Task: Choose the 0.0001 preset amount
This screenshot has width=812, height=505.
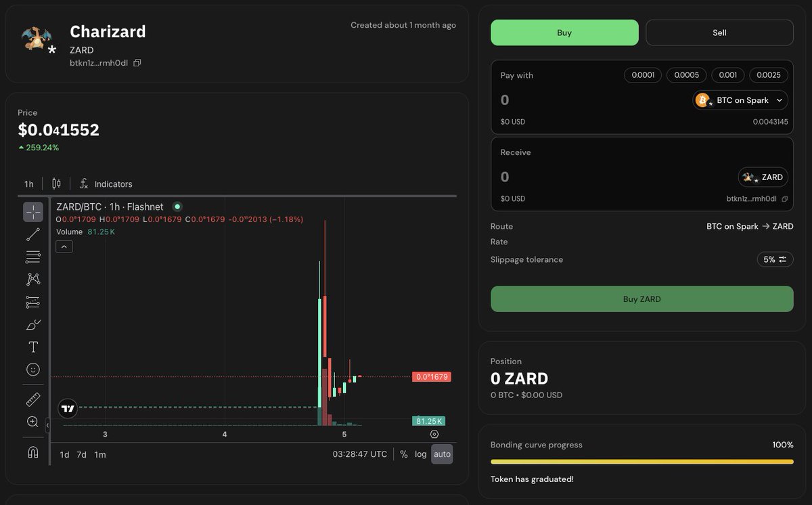Action: tap(643, 75)
